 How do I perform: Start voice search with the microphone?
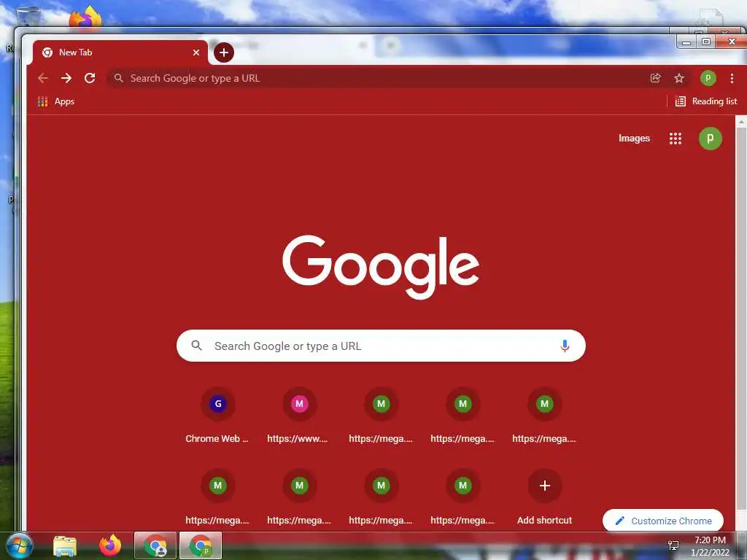pos(565,346)
